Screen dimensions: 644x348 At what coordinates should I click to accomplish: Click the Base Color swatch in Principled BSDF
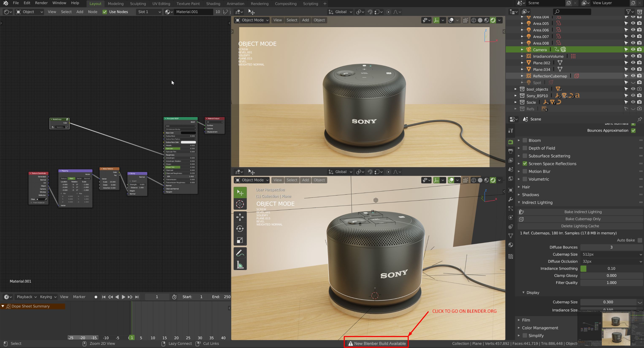pyautogui.click(x=188, y=133)
